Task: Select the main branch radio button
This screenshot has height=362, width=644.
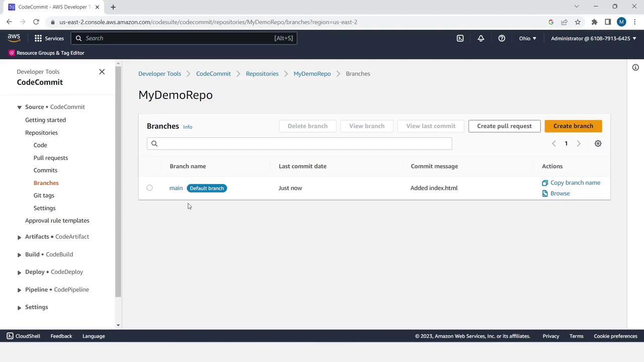Action: tap(149, 188)
